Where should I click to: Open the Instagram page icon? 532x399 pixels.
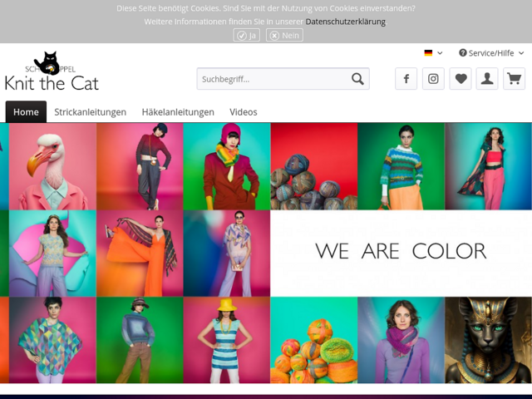pyautogui.click(x=433, y=79)
